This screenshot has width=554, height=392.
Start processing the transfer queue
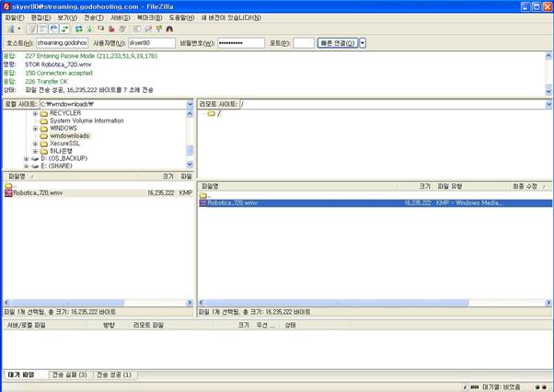tap(90, 29)
